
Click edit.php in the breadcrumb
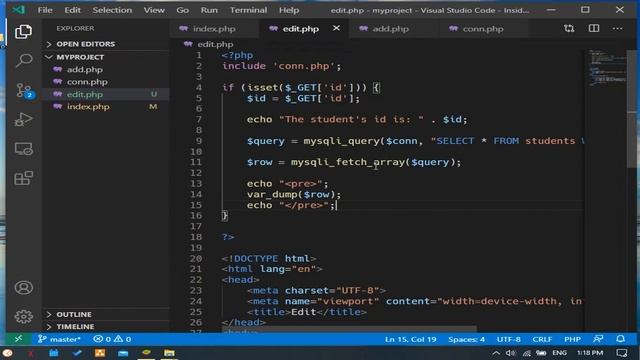point(215,44)
